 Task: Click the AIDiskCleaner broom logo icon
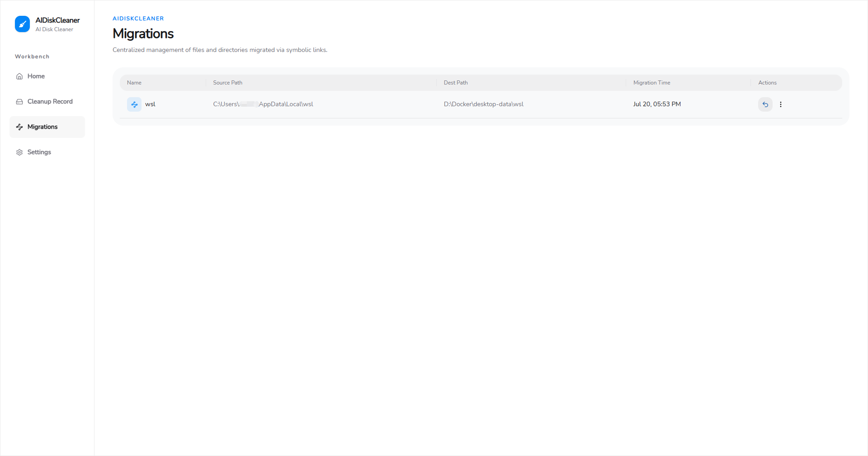pos(22,24)
